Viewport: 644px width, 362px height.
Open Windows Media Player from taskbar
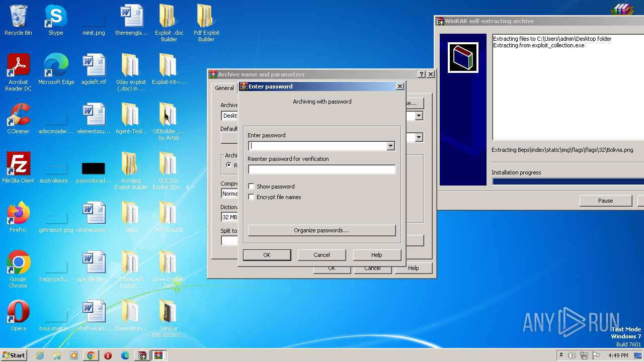point(74,355)
